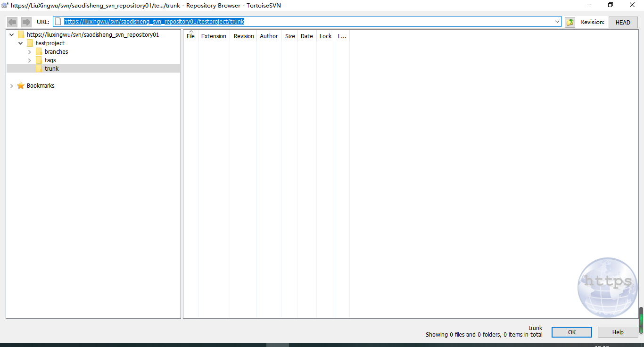
Task: Click the forward navigation arrow
Action: 26,22
